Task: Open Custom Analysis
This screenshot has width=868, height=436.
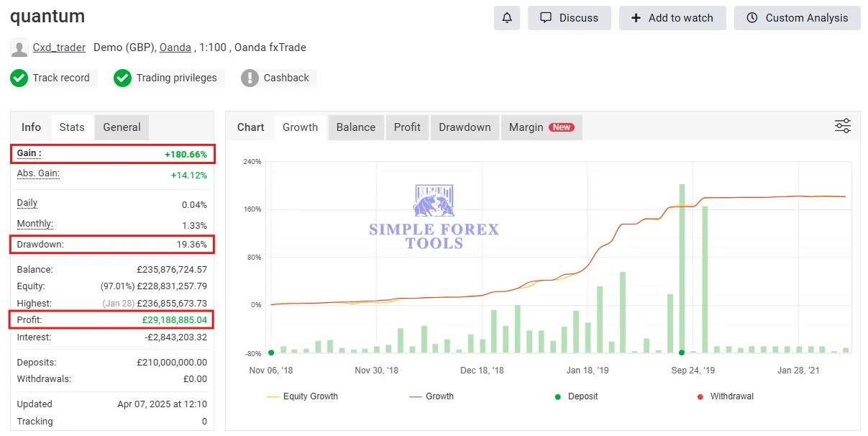Action: pos(798,18)
